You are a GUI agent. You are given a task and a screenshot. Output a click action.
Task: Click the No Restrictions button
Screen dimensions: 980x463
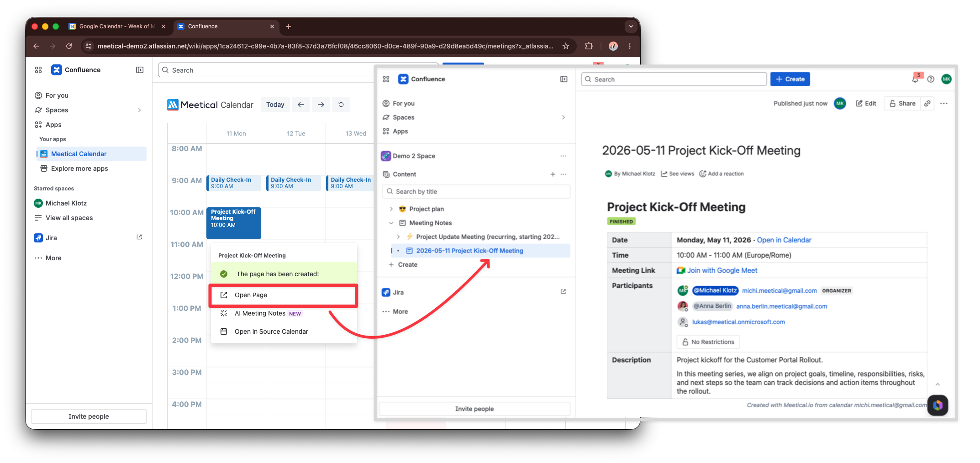708,342
